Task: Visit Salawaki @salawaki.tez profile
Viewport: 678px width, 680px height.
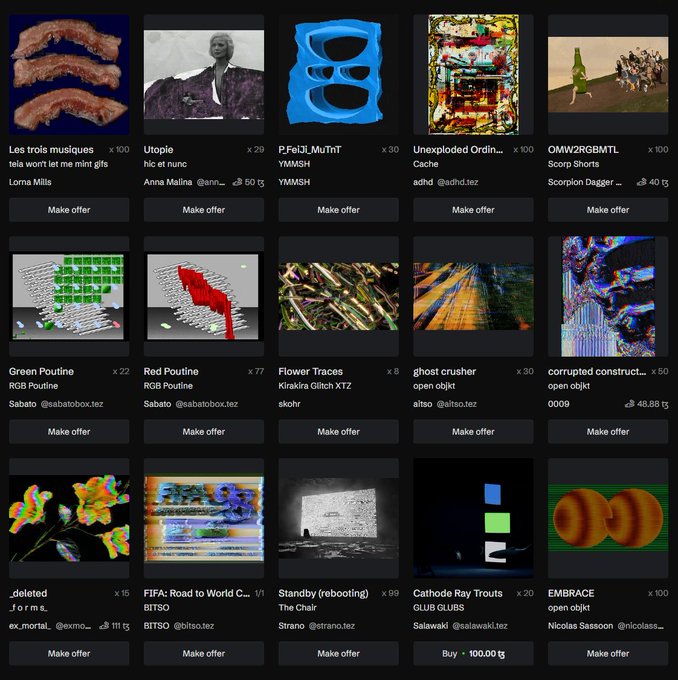Action: [460, 626]
